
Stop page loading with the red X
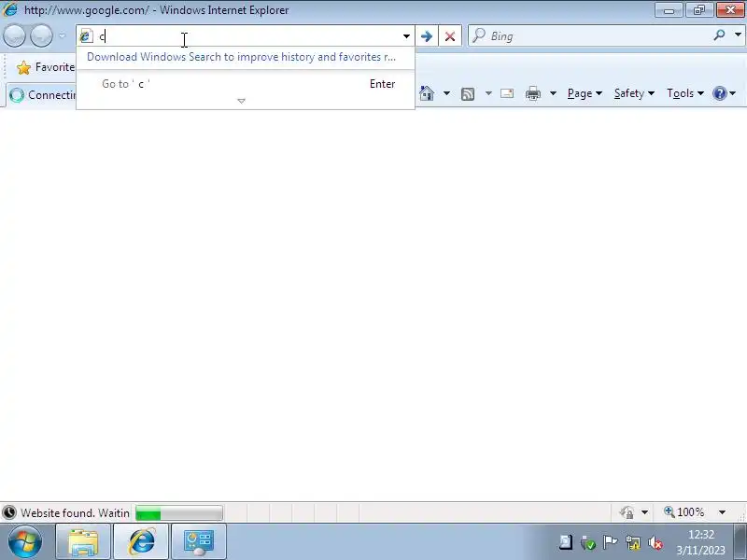450,36
